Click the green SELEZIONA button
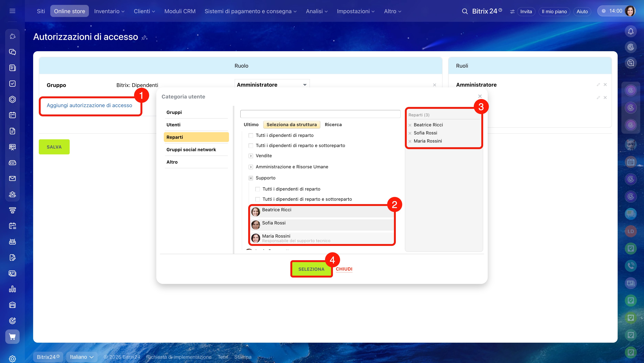This screenshot has height=363, width=644. click(311, 269)
